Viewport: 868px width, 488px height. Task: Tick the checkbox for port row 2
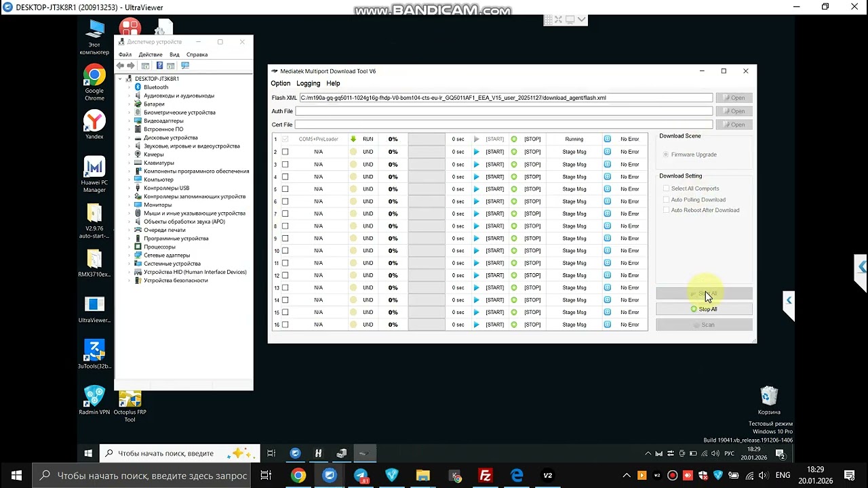click(285, 152)
